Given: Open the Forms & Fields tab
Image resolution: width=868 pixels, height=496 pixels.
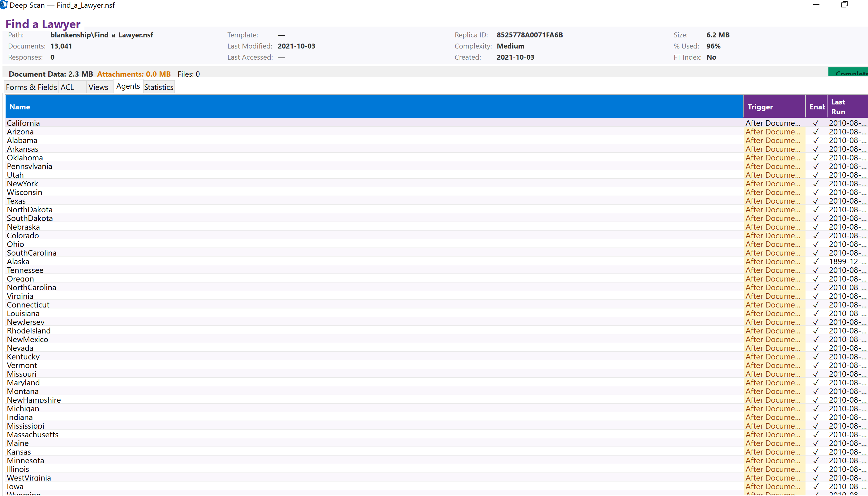Looking at the screenshot, I should pyautogui.click(x=31, y=87).
